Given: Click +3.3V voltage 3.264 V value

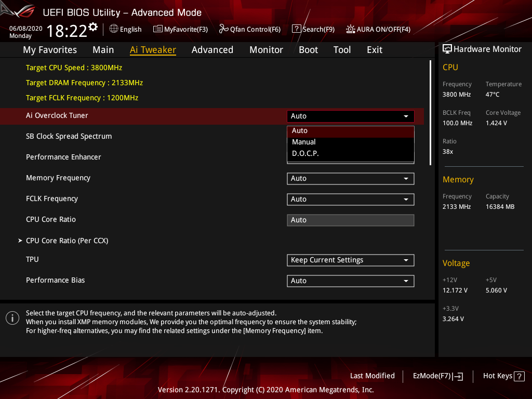Looking at the screenshot, I should (453, 319).
